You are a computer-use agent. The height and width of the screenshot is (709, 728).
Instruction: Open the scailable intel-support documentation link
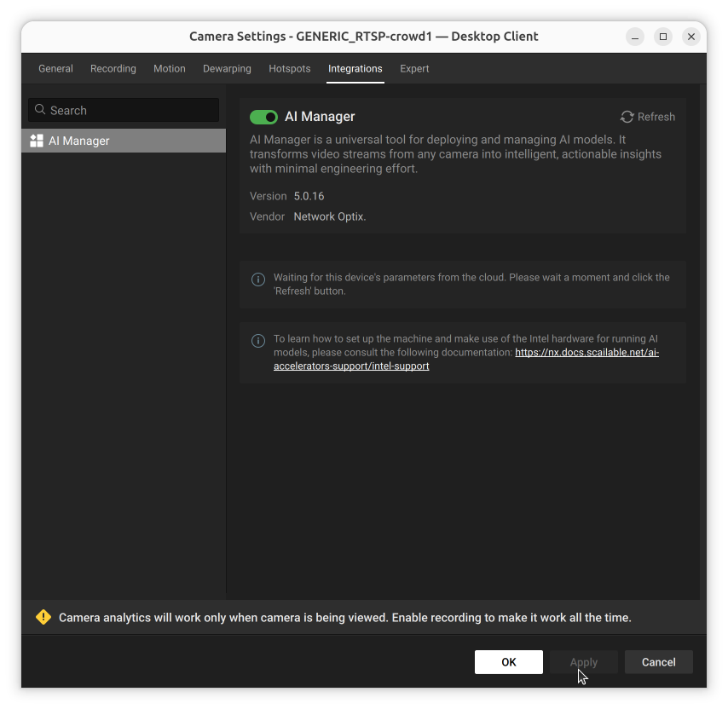466,359
